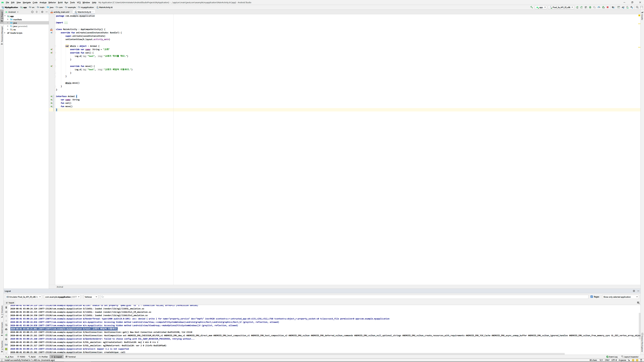Open the Terminal tool window button

point(70,357)
